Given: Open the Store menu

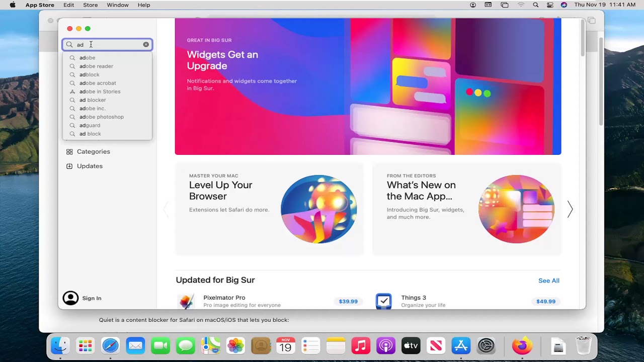Looking at the screenshot, I should [91, 5].
